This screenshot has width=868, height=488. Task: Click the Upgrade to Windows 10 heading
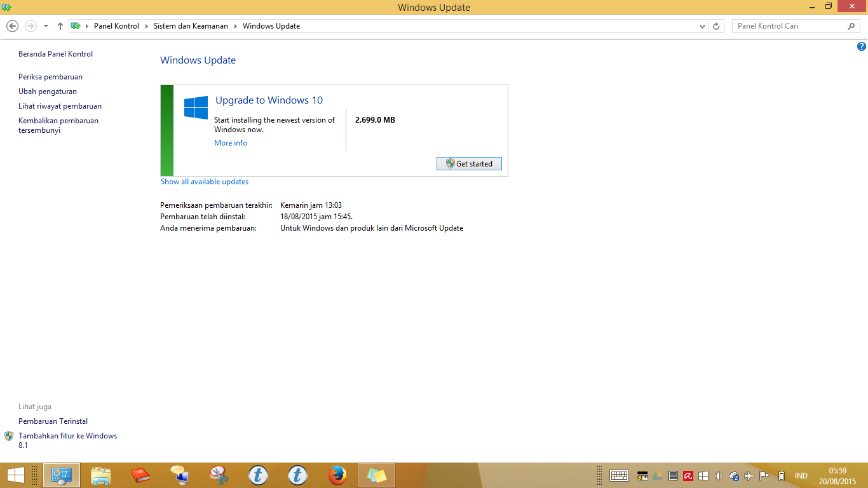tap(269, 100)
